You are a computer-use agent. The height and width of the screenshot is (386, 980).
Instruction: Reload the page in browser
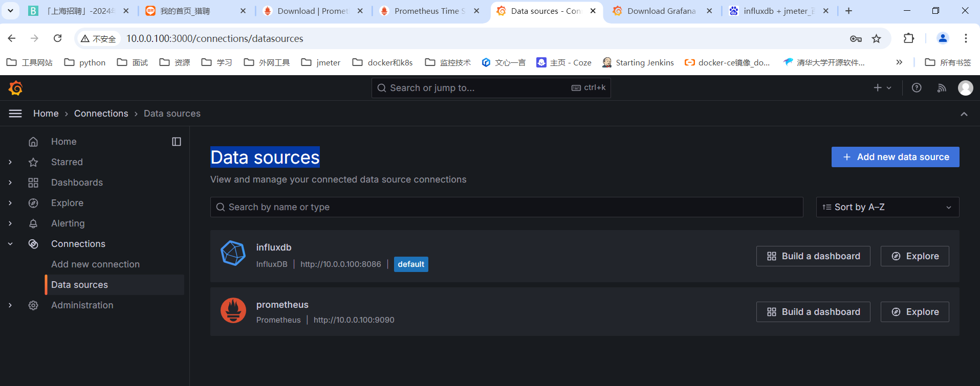point(58,38)
